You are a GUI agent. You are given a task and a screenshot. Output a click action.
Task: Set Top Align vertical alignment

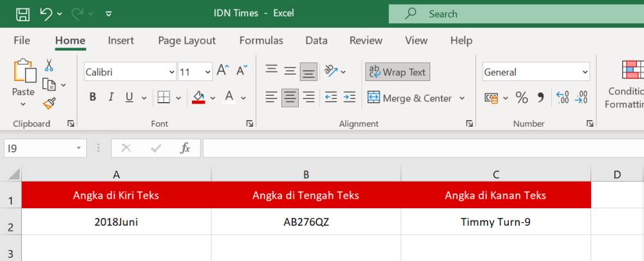click(x=271, y=69)
